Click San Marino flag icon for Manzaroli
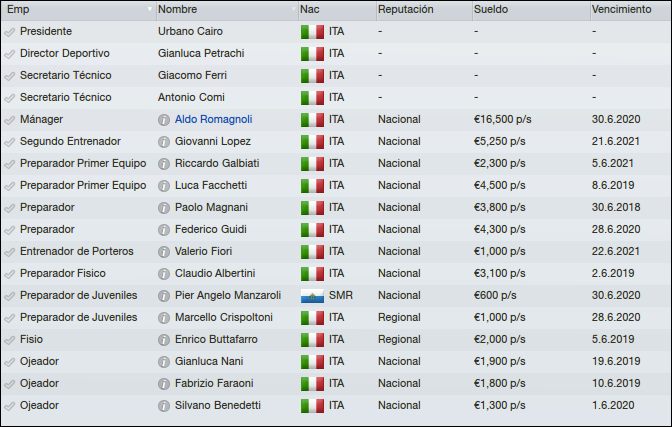Image resolution: width=672 pixels, height=427 pixels. tap(312, 296)
